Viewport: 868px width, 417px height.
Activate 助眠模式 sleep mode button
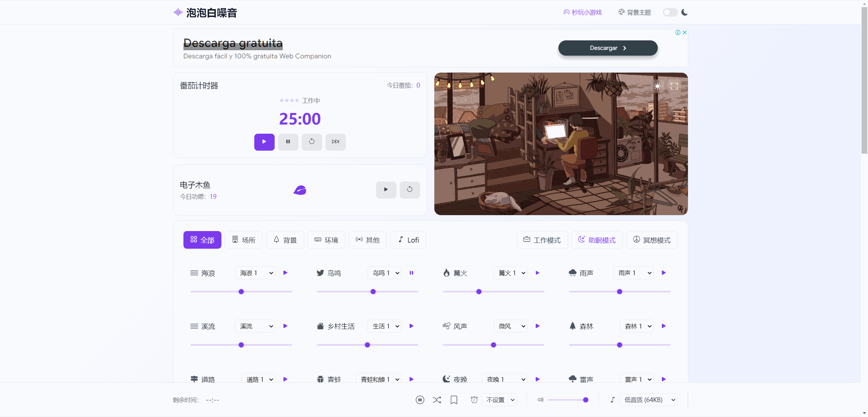[x=597, y=240]
